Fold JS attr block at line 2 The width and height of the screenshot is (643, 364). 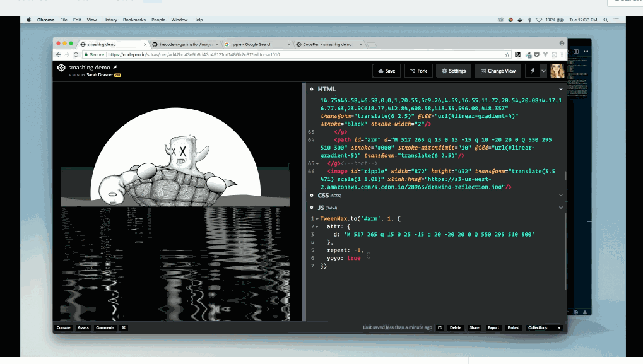point(317,226)
